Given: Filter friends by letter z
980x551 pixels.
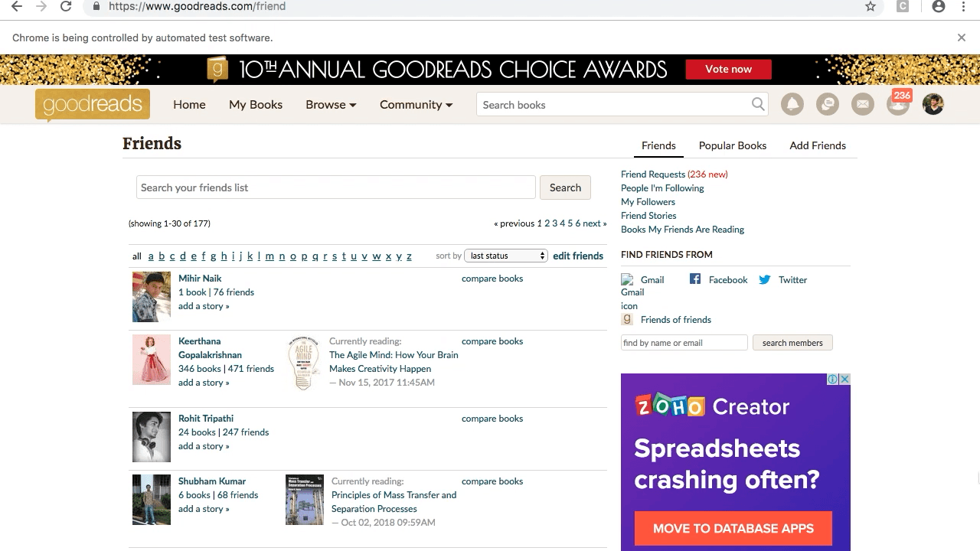Looking at the screenshot, I should (409, 256).
